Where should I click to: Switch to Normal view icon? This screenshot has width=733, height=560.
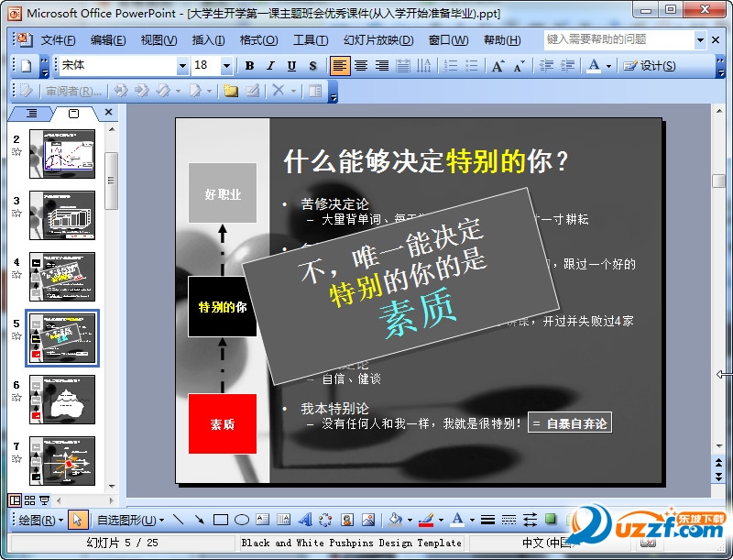15,500
